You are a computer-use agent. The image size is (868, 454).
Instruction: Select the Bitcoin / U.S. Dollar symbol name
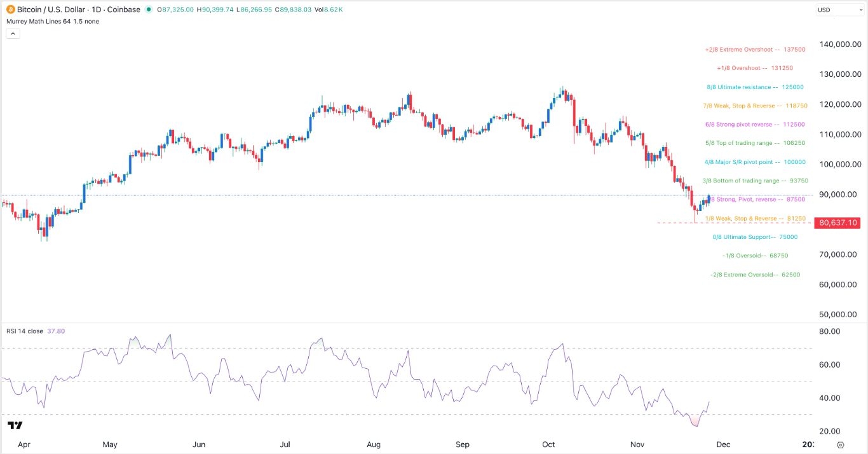click(x=50, y=10)
